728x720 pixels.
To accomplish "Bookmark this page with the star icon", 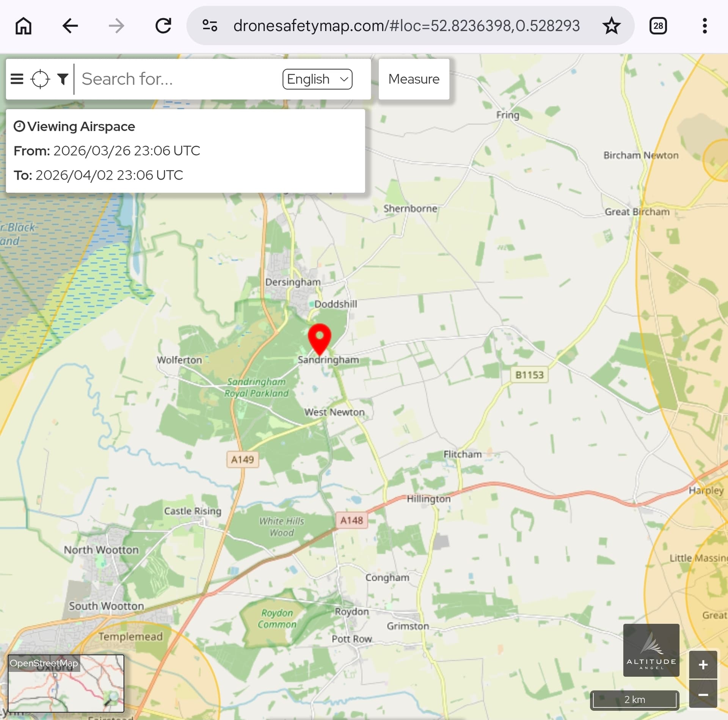I will [611, 26].
